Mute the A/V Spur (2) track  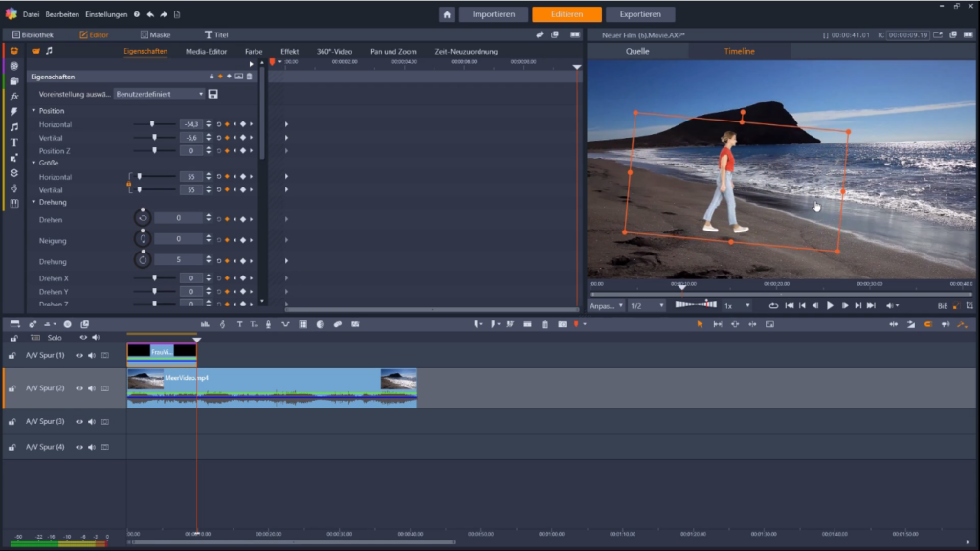[x=92, y=388]
